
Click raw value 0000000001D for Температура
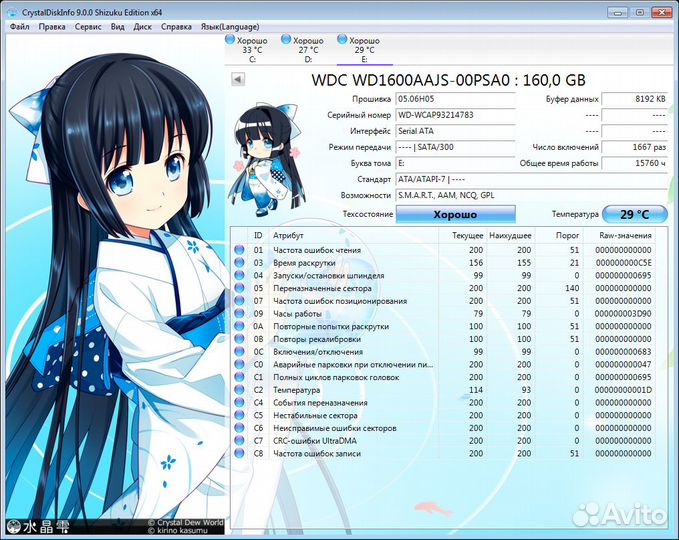click(623, 390)
